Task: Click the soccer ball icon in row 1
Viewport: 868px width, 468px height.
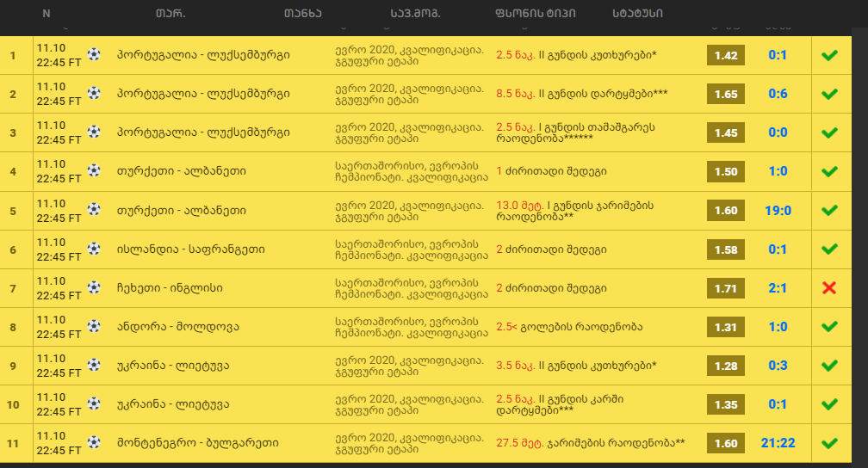Action: coord(94,54)
